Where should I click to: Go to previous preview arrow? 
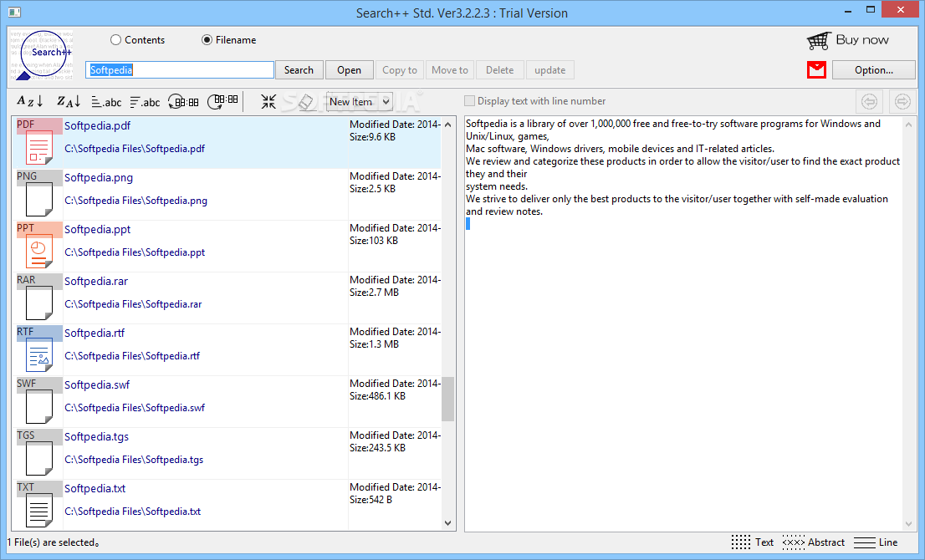point(869,101)
